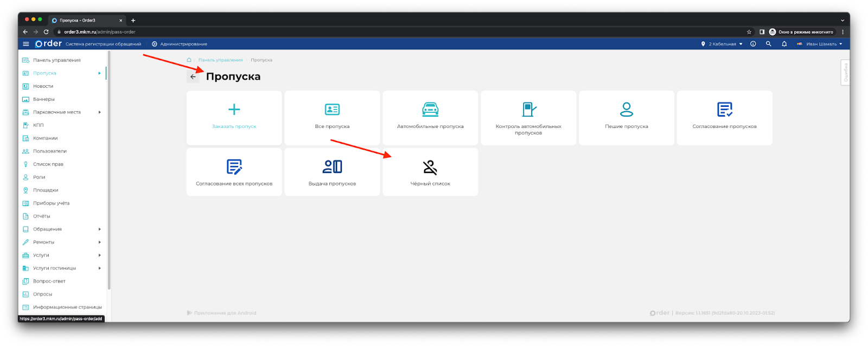Open the 2 Кабельная location dropdown

click(722, 44)
